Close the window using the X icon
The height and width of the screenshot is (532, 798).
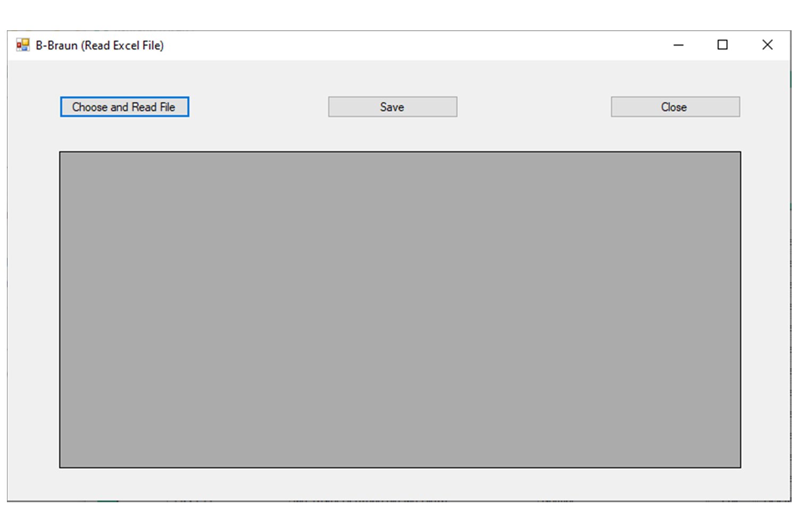[x=767, y=45]
